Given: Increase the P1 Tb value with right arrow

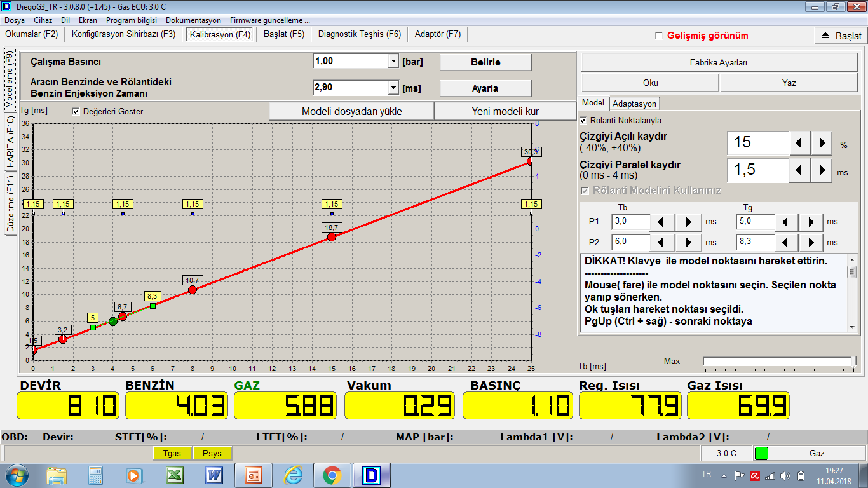Looking at the screenshot, I should (689, 222).
